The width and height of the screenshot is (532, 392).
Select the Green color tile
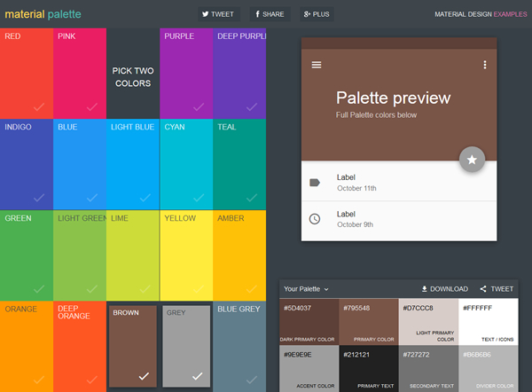tap(27, 255)
